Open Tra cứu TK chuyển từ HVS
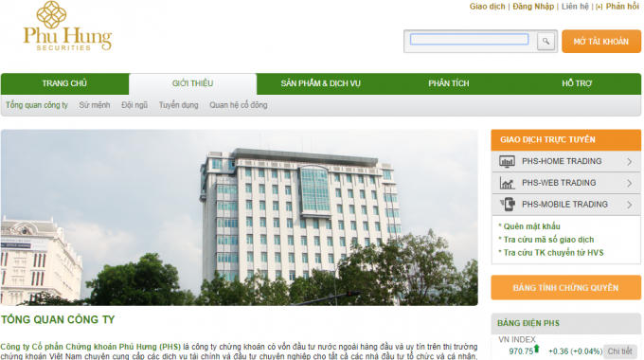 554,253
